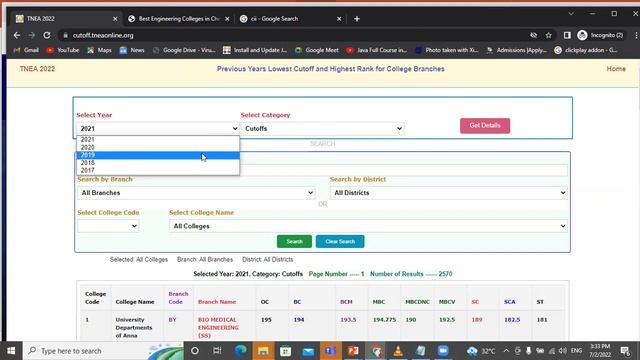Open File Explorer from taskbar
640x360 pixels.
click(x=263, y=351)
